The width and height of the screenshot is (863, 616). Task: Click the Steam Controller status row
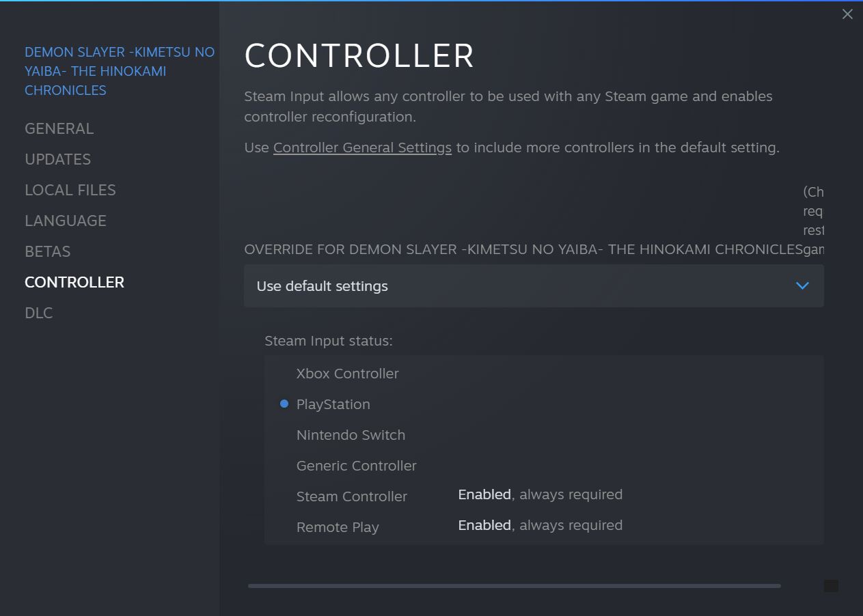pos(351,496)
